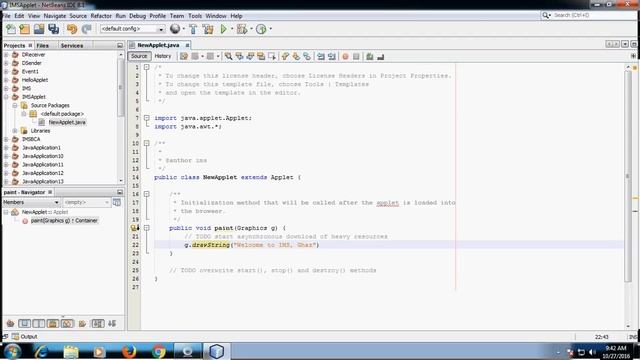Click Find Previous Occurrence icon in editor toolbar
This screenshot has width=640, height=360.
pos(239,56)
